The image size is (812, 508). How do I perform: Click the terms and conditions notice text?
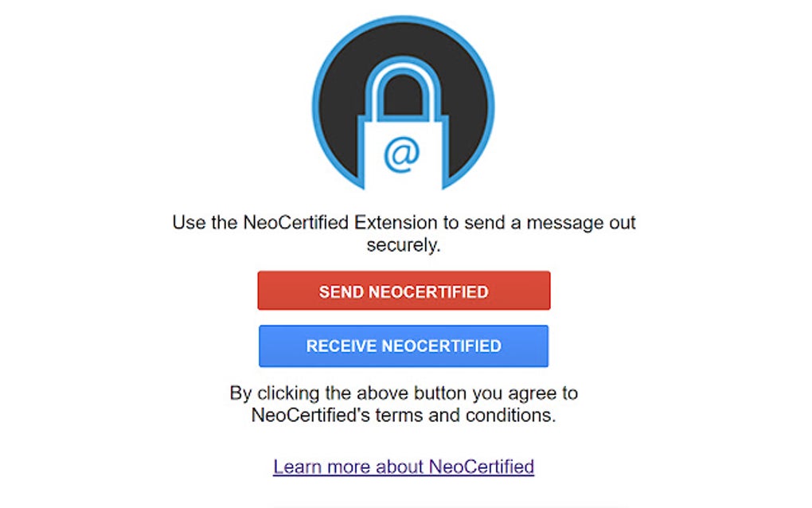click(403, 404)
